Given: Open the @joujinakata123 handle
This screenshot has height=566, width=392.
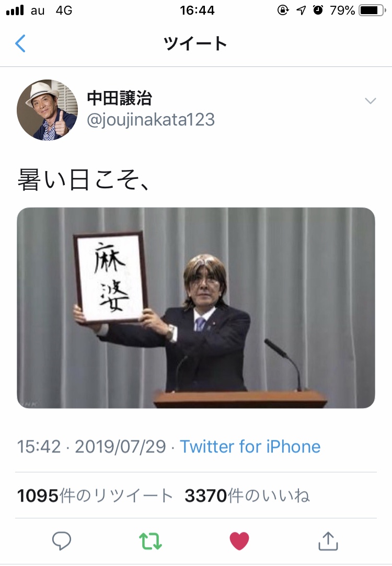Looking at the screenshot, I should [151, 119].
